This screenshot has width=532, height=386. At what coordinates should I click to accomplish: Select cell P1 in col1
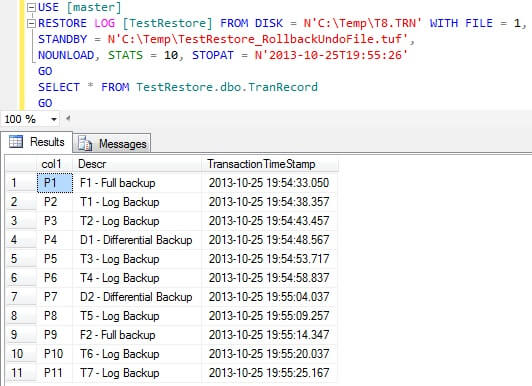pos(55,183)
